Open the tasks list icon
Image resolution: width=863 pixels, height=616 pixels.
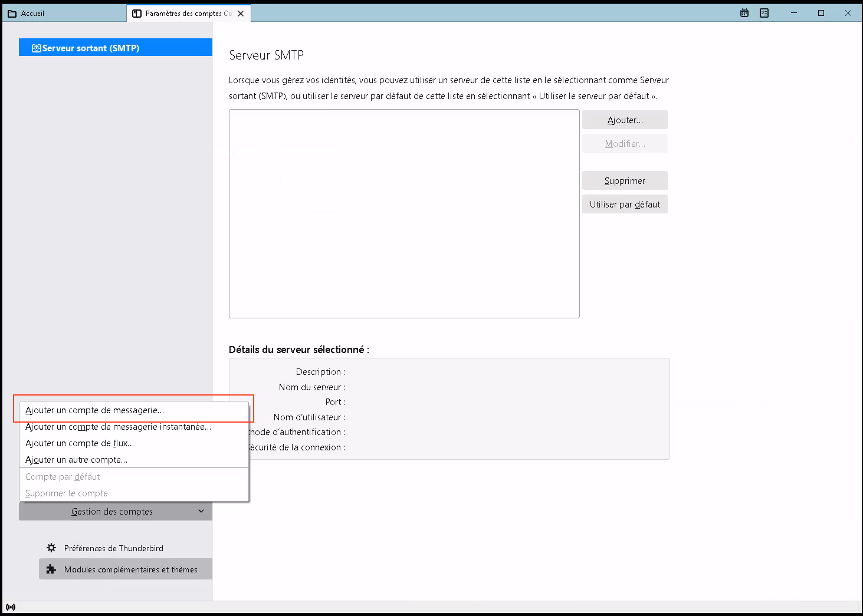pos(764,13)
